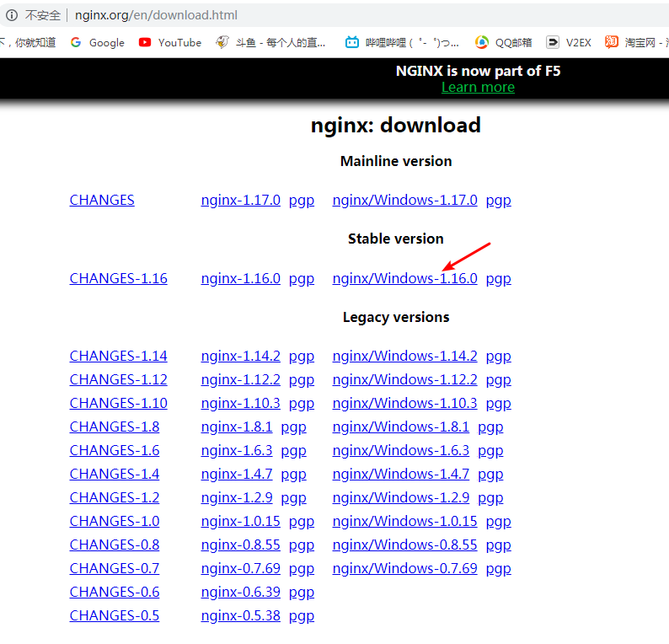Download nginx/Windows-1.6.3
This screenshot has height=644, width=669.
(x=400, y=451)
